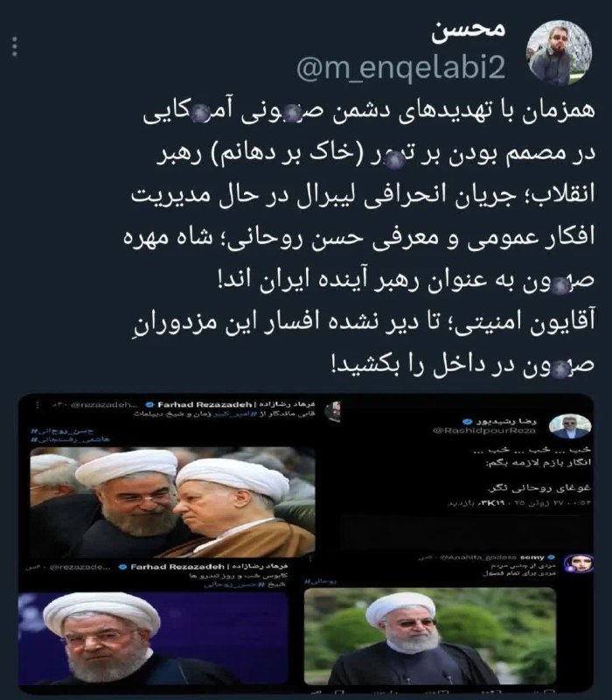Click رضا رشیدپور's profile avatar
Viewport: 612px width, 700px height.
point(570,426)
